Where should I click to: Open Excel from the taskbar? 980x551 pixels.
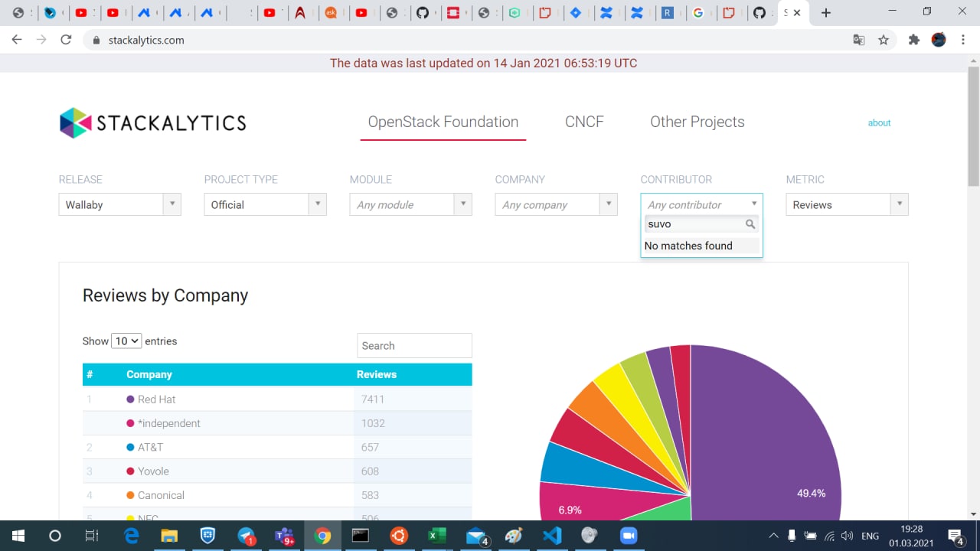(437, 536)
